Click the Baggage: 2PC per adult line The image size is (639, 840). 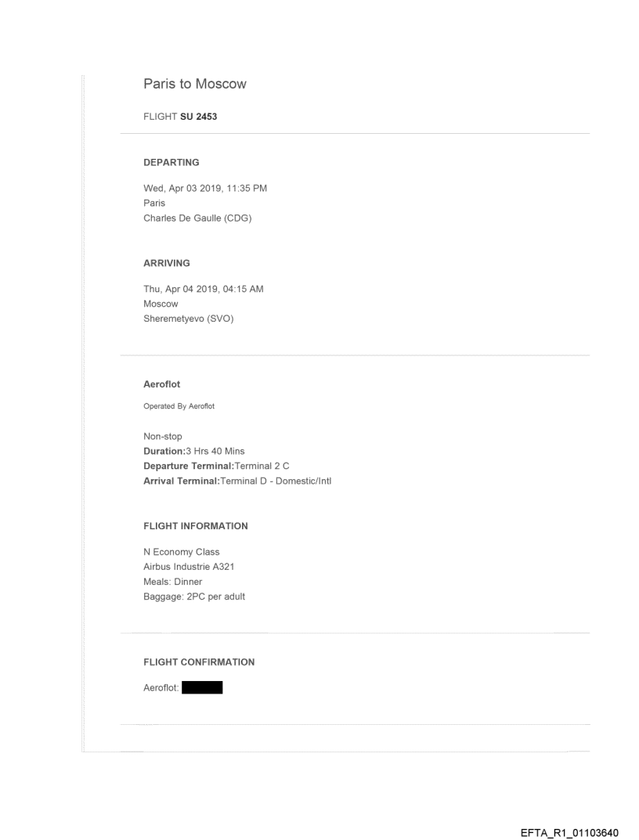click(188, 596)
